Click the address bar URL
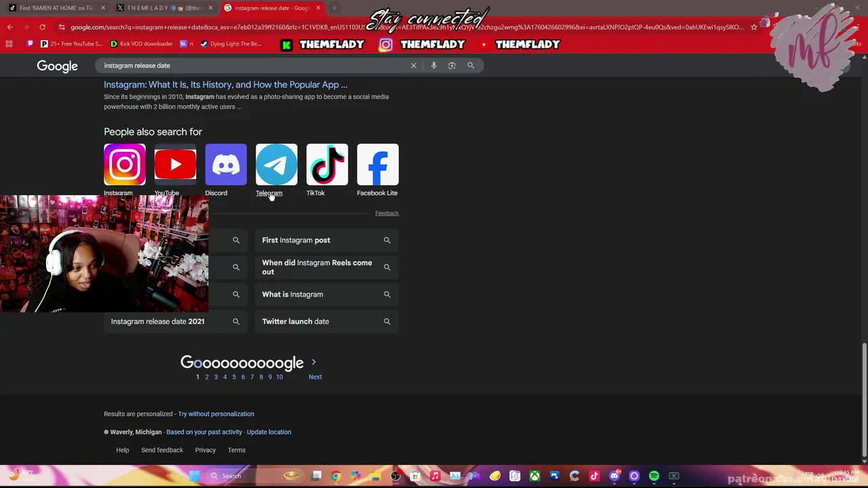 pyautogui.click(x=407, y=27)
